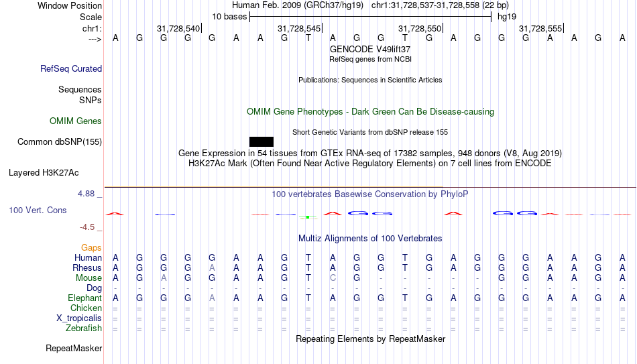Screen dimensions: 637x364
Task: Click the 31,728,555 coordinate marker
Action: [540, 28]
